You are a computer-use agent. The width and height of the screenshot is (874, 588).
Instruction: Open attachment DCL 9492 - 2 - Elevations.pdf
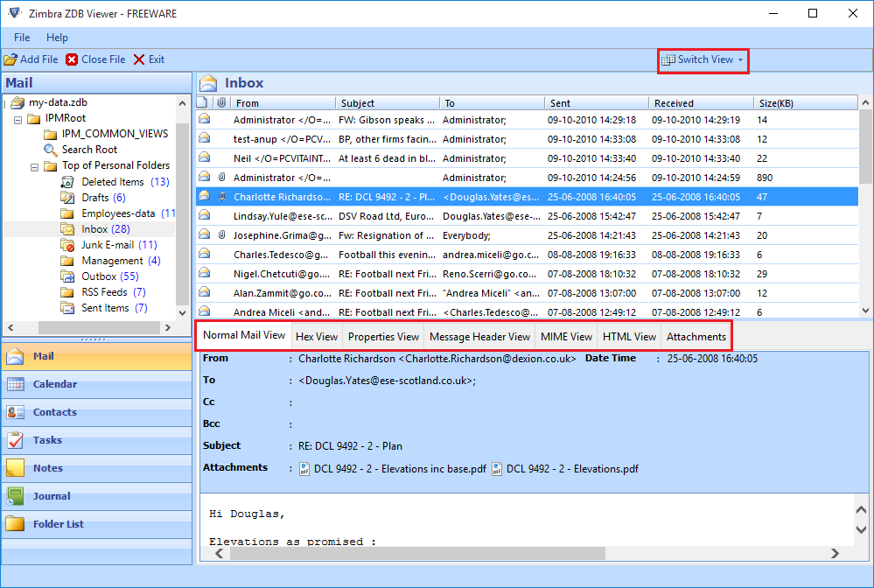coord(565,469)
